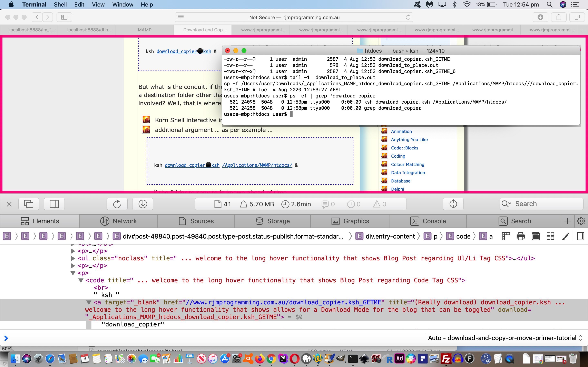This screenshot has height=367, width=588.
Task: Open the Colour Matching category link
Action: 408,164
